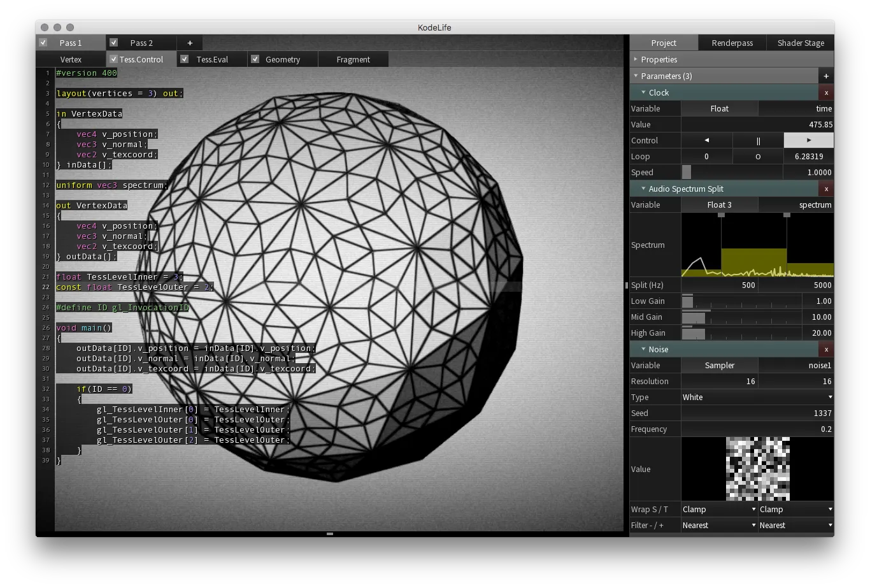Pause the Clock variable playback

tap(757, 140)
